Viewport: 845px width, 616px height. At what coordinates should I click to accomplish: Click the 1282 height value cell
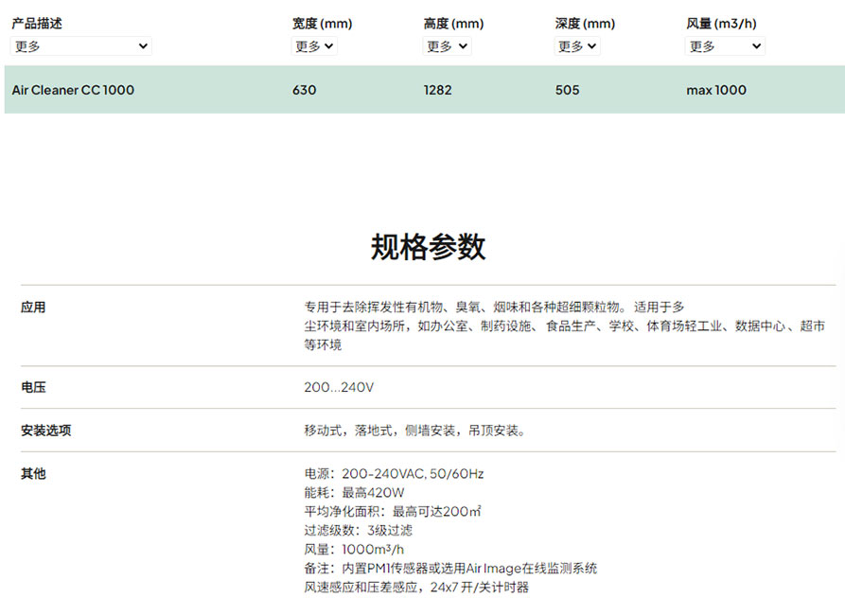click(437, 90)
